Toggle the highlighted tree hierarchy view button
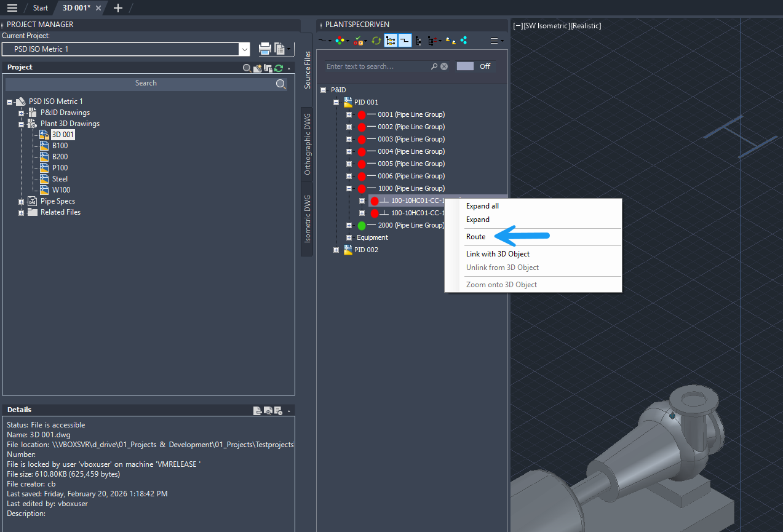Image resolution: width=783 pixels, height=532 pixels. [x=391, y=41]
